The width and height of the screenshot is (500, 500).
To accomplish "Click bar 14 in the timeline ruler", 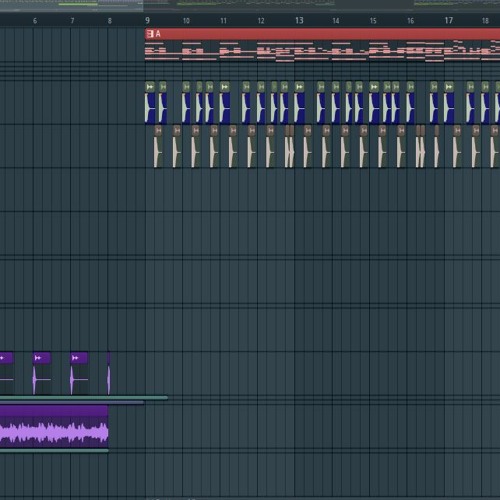I will [x=336, y=21].
